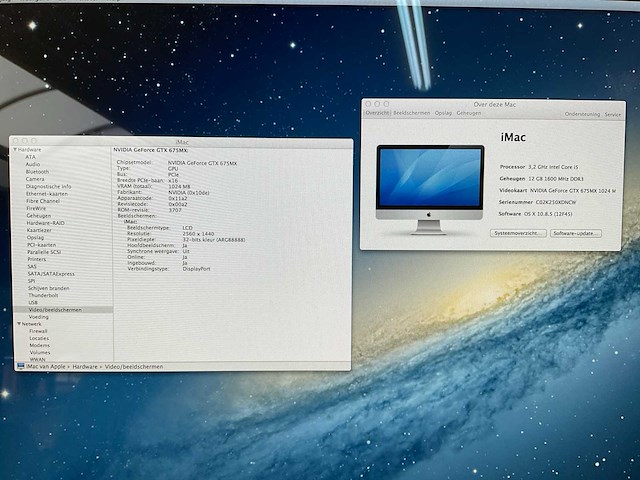This screenshot has height=480, width=640.
Task: Select WWAN under Netwerk
Action: click(38, 360)
